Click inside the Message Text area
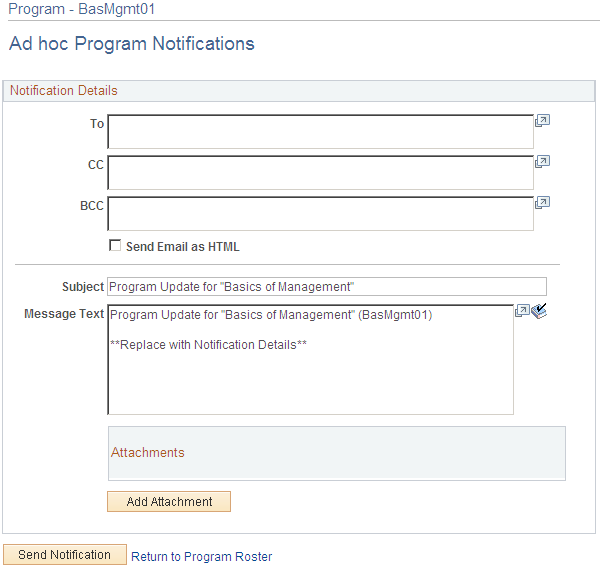 coord(310,370)
